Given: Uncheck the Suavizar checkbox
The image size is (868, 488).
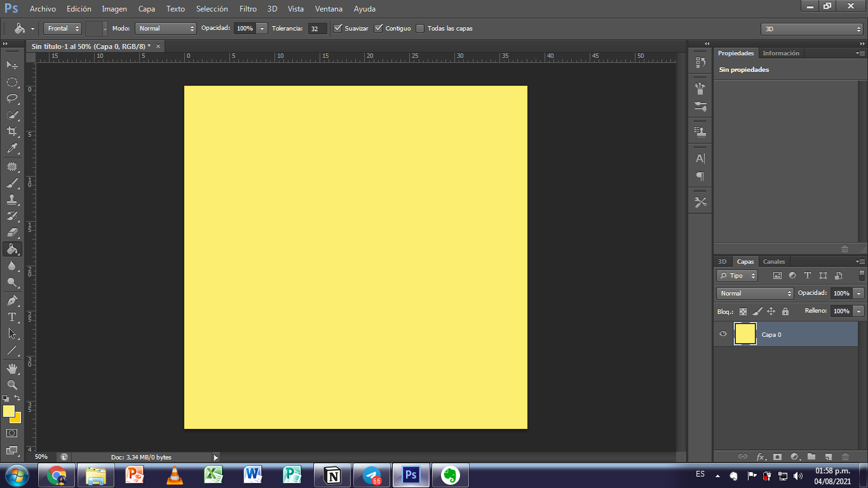Looking at the screenshot, I should 338,28.
